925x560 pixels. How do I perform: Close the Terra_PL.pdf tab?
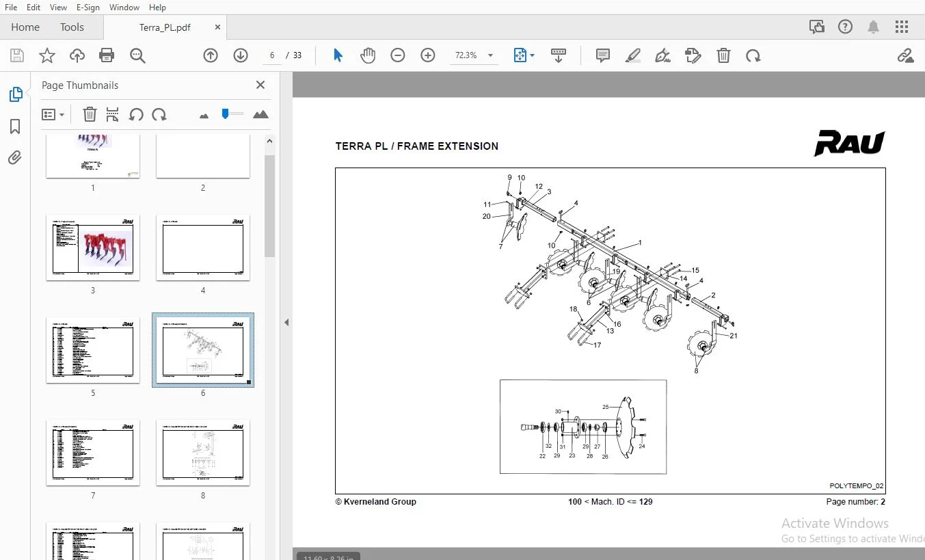217,27
